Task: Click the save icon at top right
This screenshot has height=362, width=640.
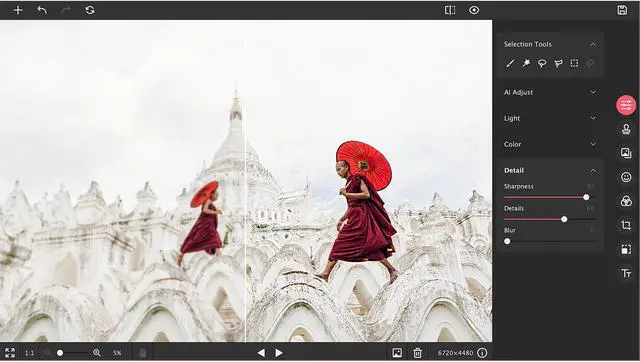Action: coord(622,10)
